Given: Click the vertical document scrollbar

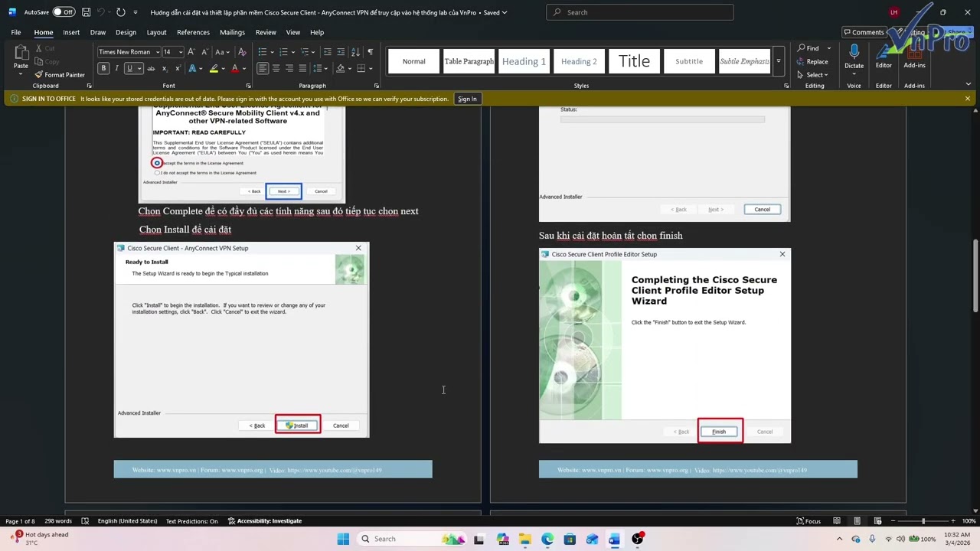Looking at the screenshot, I should (975, 276).
